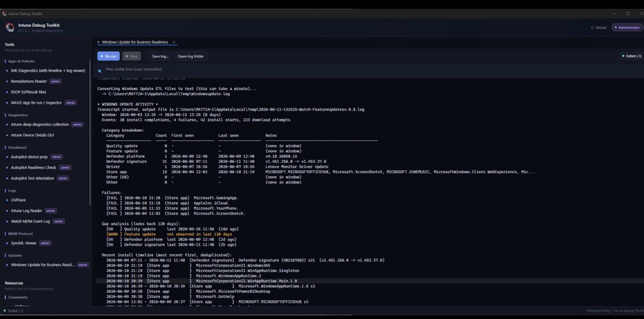This screenshot has height=319, width=644.
Task: Click the Diagnostics section header
Action: (18, 115)
